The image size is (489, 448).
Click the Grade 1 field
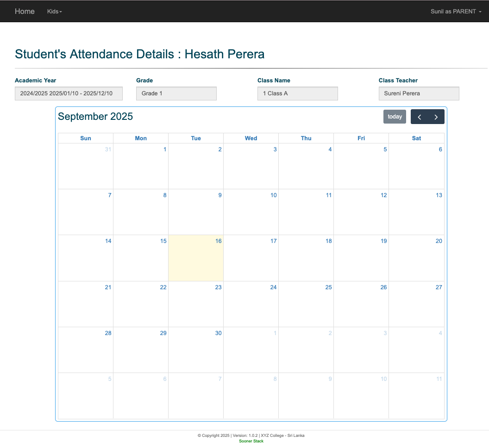pyautogui.click(x=176, y=93)
